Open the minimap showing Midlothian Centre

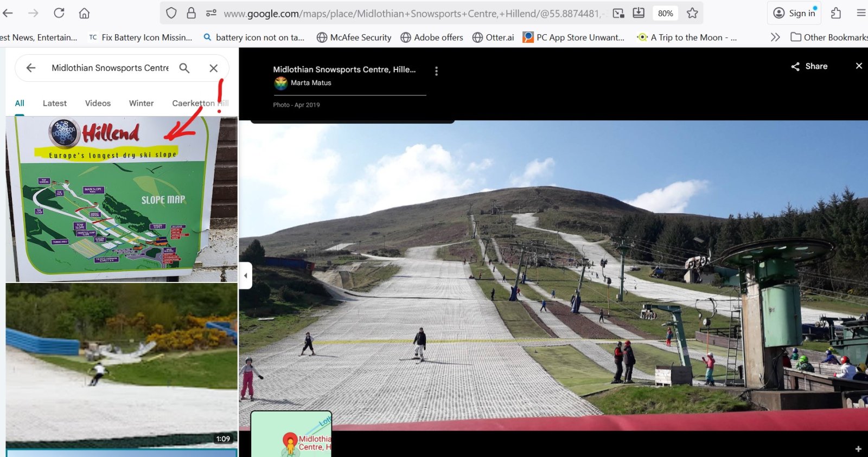[291, 434]
